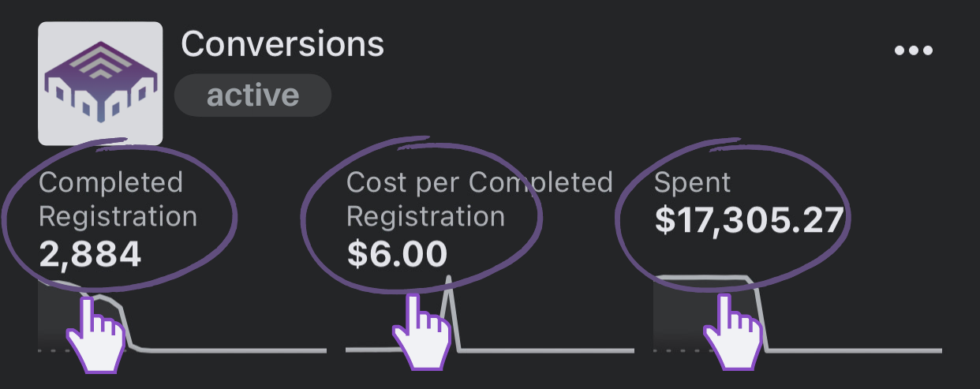Select the Spent metric label

tap(693, 183)
